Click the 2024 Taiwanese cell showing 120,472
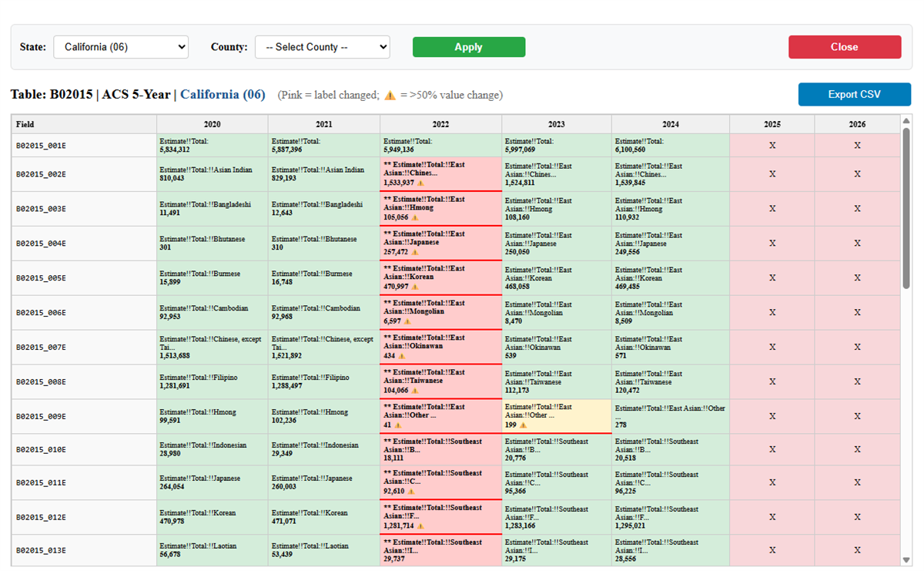The width and height of the screenshot is (924, 571). coord(671,382)
